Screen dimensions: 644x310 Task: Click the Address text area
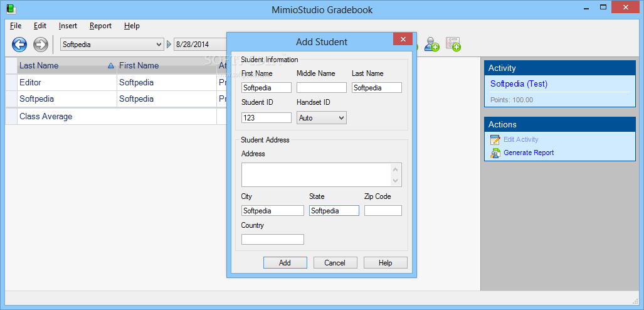point(315,174)
